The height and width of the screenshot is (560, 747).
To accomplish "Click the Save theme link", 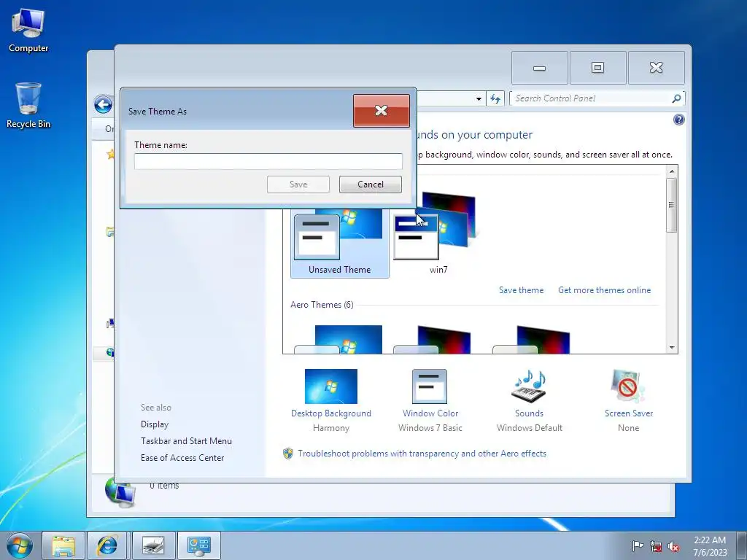I will pyautogui.click(x=521, y=290).
